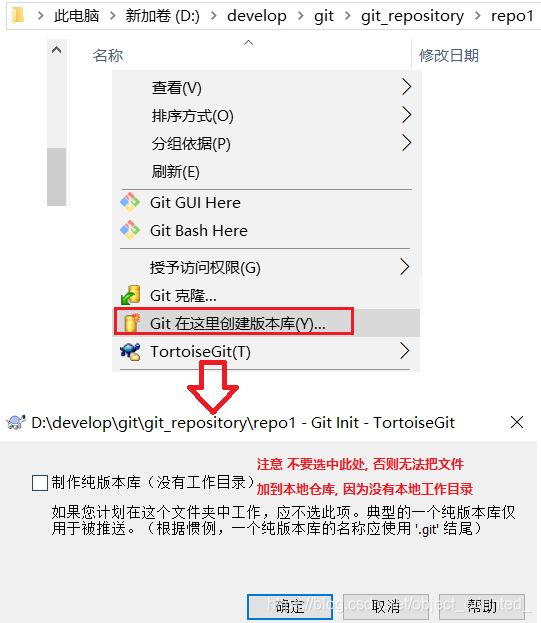Expand the 查看(V) submenu arrow

406,87
